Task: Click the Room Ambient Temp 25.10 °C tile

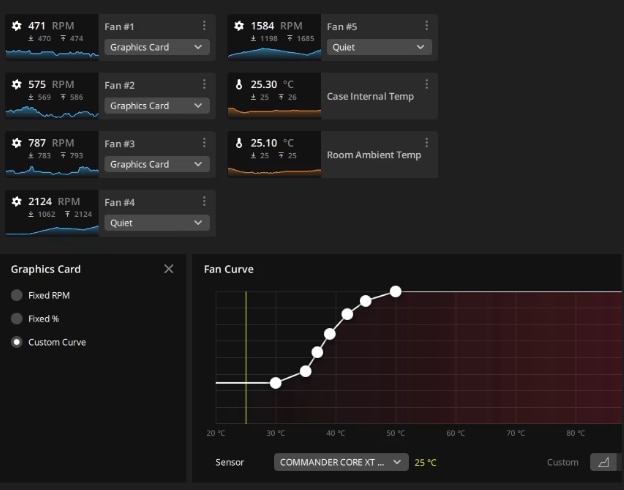Action: tap(274, 154)
